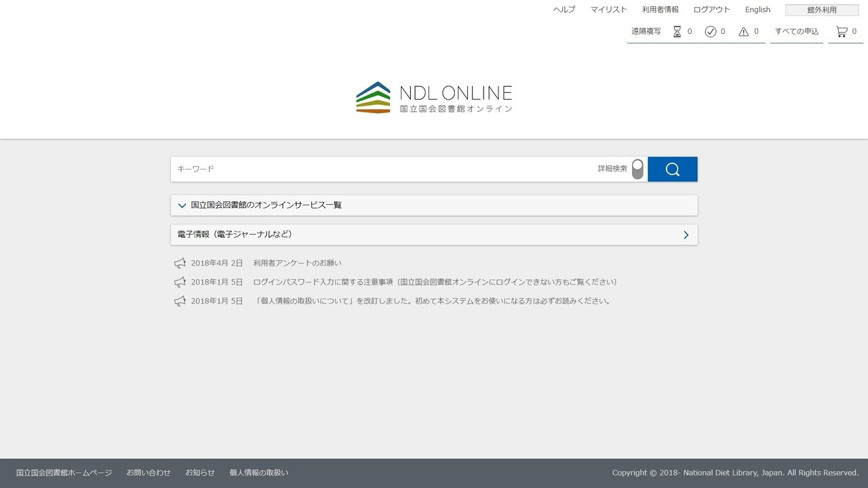Switch language to English
This screenshot has height=488, width=868.
757,9
